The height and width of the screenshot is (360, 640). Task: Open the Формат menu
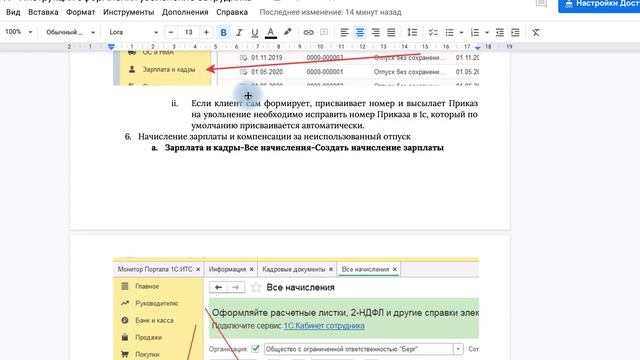80,12
